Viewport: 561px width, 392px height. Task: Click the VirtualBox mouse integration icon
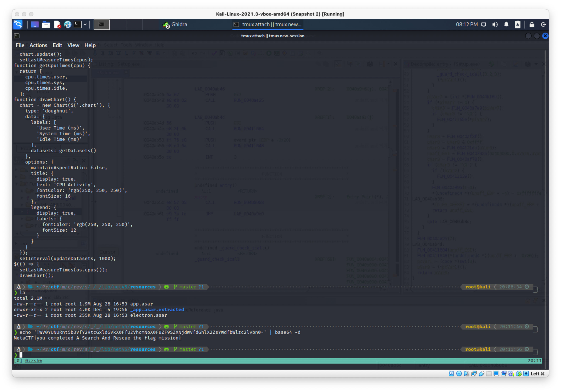pyautogui.click(x=519, y=373)
